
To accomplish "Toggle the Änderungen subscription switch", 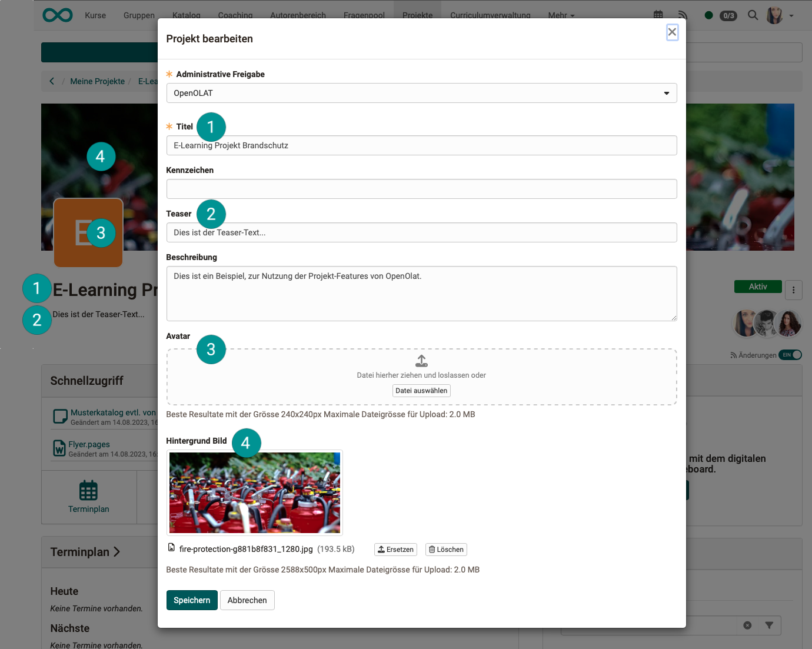I will tap(790, 355).
